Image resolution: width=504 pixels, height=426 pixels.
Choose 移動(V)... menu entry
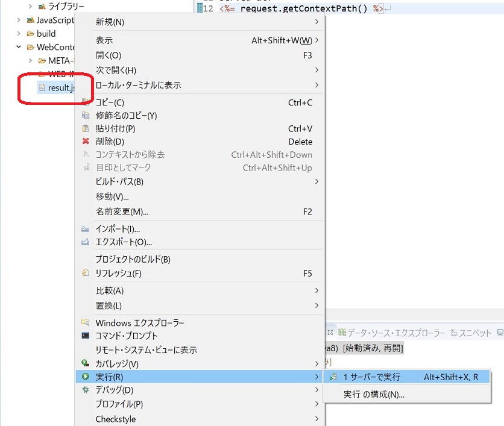click(x=200, y=196)
